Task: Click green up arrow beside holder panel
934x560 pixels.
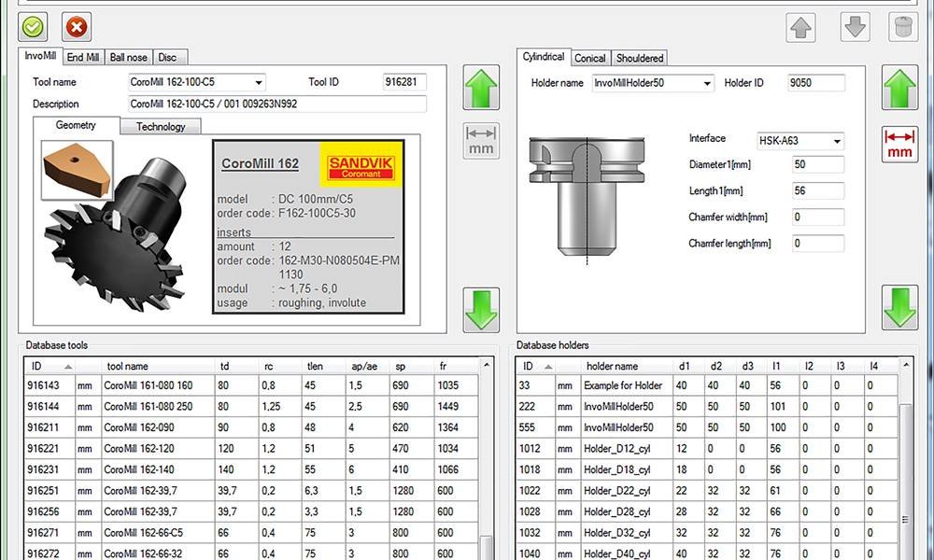Action: click(899, 88)
